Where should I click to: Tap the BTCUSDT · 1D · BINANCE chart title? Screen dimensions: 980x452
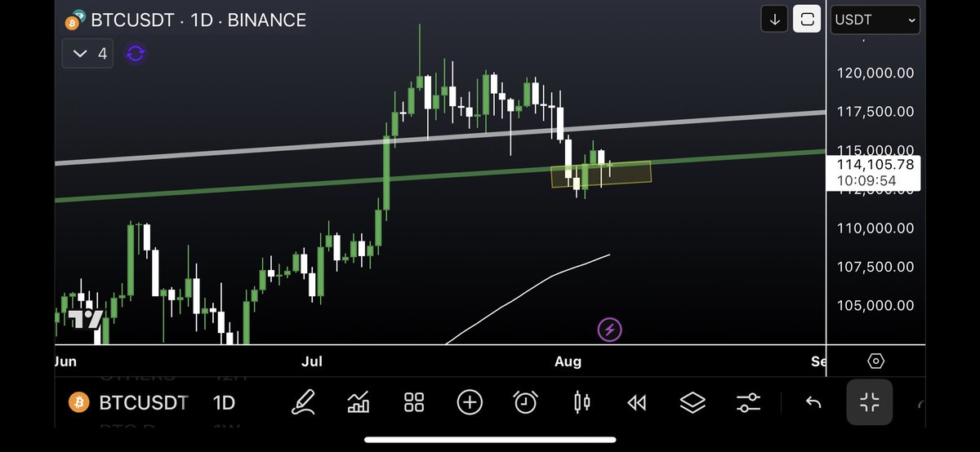tap(198, 20)
